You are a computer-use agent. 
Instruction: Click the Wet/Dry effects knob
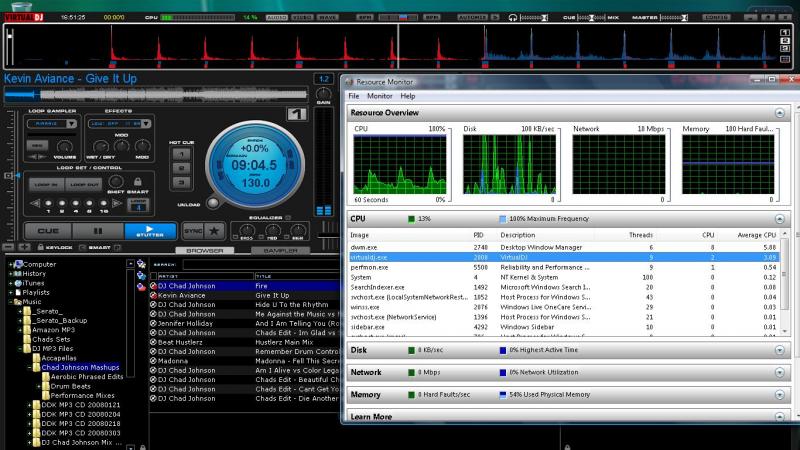click(x=101, y=146)
